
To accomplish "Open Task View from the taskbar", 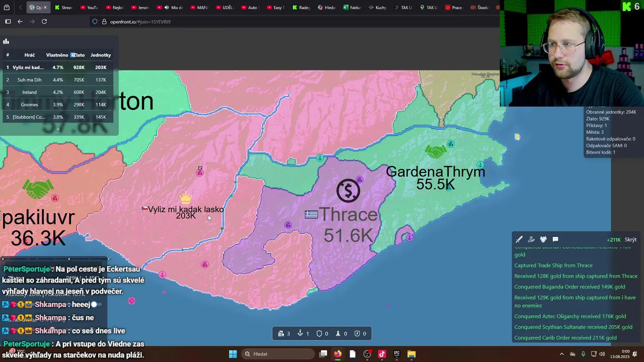I will pyautogui.click(x=324, y=354).
